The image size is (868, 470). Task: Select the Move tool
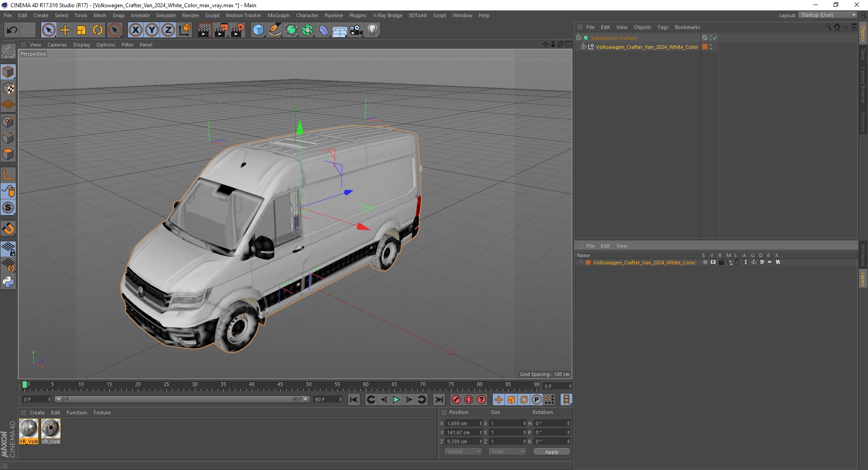tap(65, 30)
